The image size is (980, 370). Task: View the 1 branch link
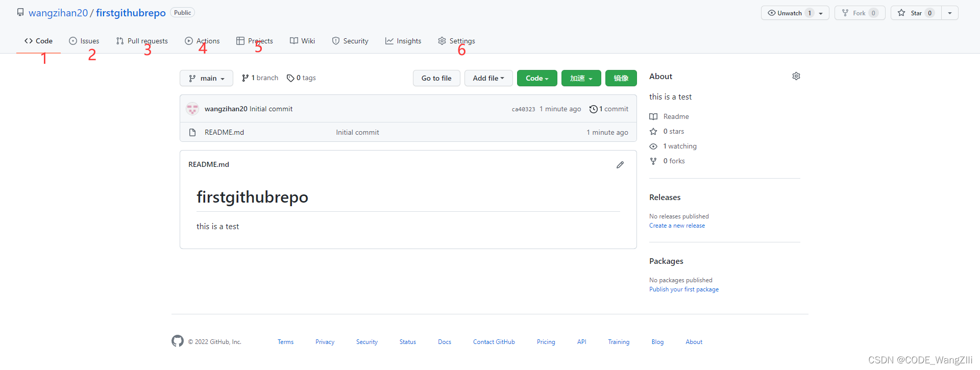click(x=260, y=78)
